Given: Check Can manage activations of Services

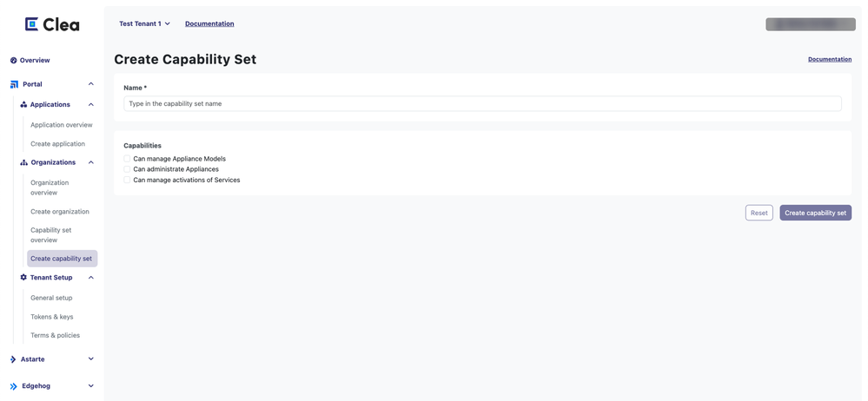Looking at the screenshot, I should 127,180.
